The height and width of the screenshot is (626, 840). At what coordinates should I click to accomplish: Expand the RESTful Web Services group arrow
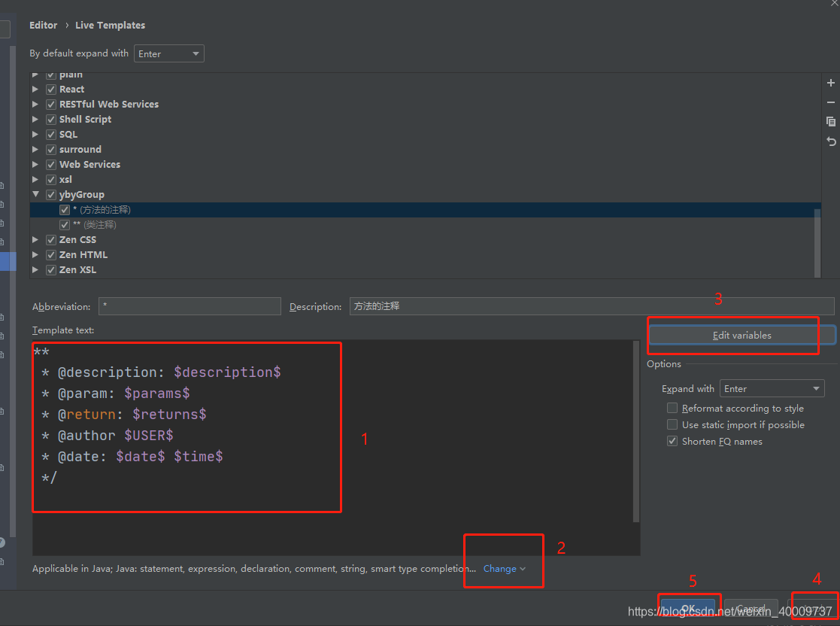pyautogui.click(x=35, y=104)
